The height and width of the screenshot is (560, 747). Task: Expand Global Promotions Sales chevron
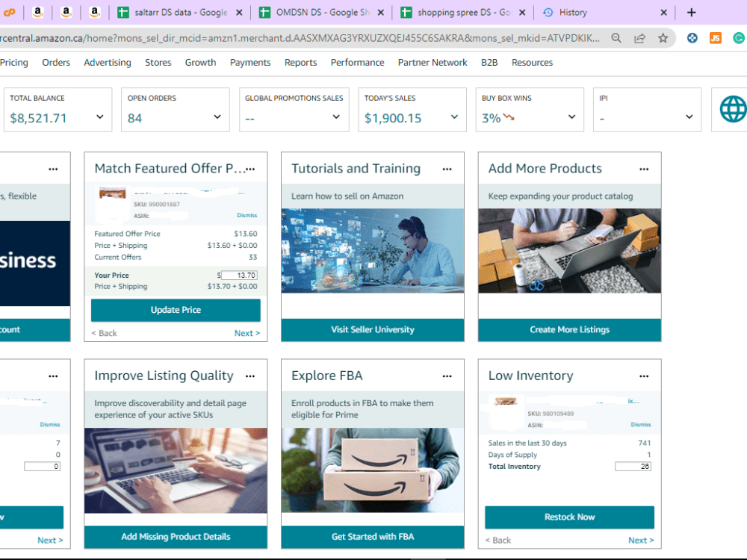click(336, 116)
